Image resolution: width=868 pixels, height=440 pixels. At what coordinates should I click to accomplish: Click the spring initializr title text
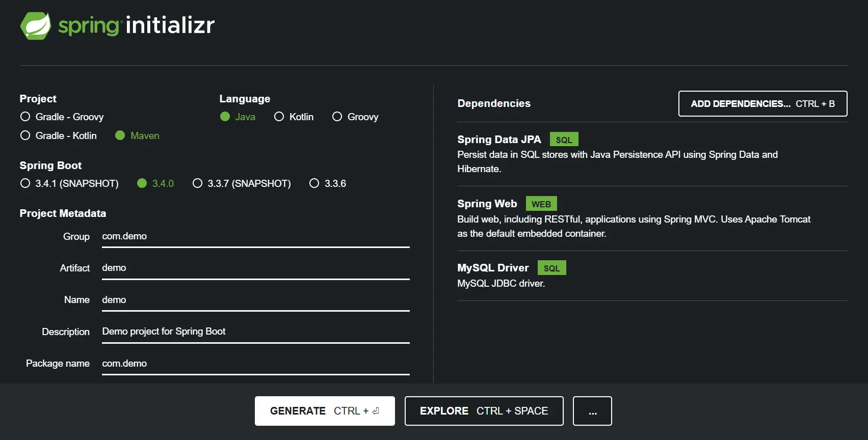[136, 25]
